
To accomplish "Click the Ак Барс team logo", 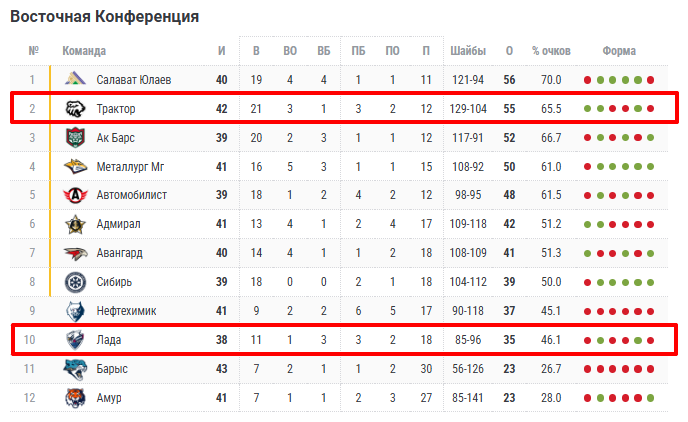I will click(77, 137).
